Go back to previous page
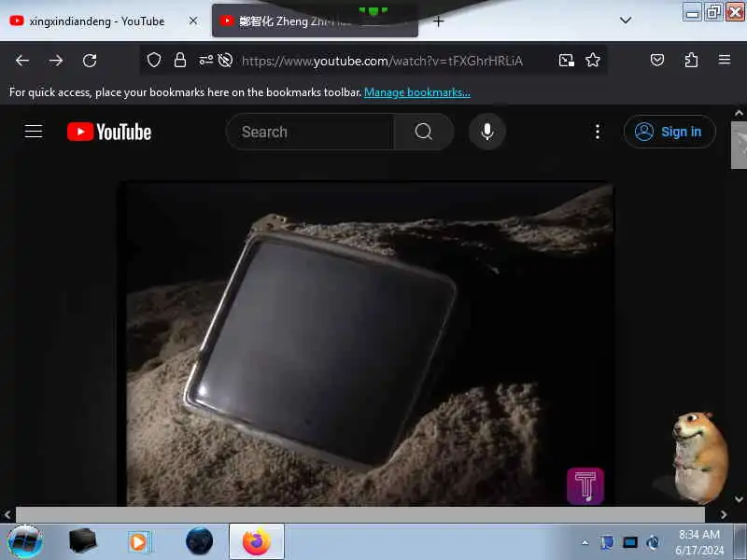The width and height of the screenshot is (747, 560). coord(22,61)
